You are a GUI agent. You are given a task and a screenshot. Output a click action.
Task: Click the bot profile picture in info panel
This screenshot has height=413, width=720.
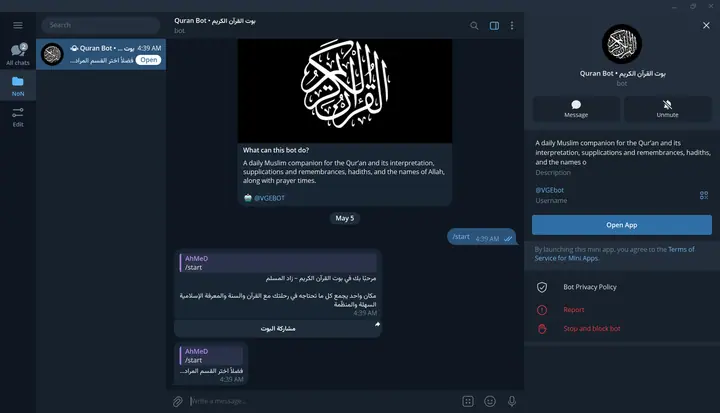[622, 44]
